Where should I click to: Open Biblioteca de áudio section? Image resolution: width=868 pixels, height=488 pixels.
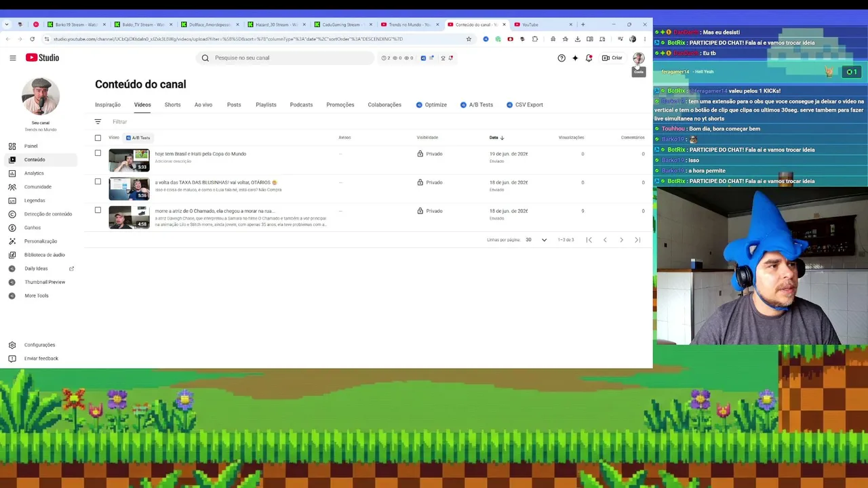pyautogui.click(x=45, y=255)
